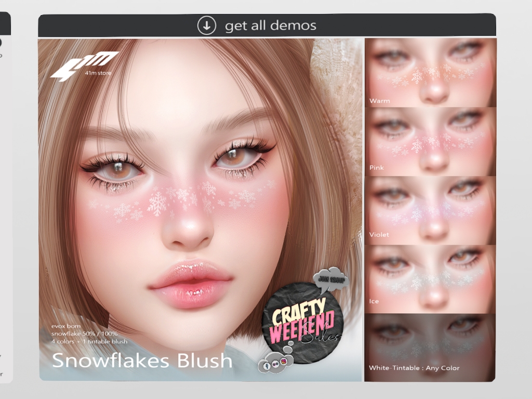The image size is (532, 399).
Task: Choose the Violet color variant
Action: 430,210
